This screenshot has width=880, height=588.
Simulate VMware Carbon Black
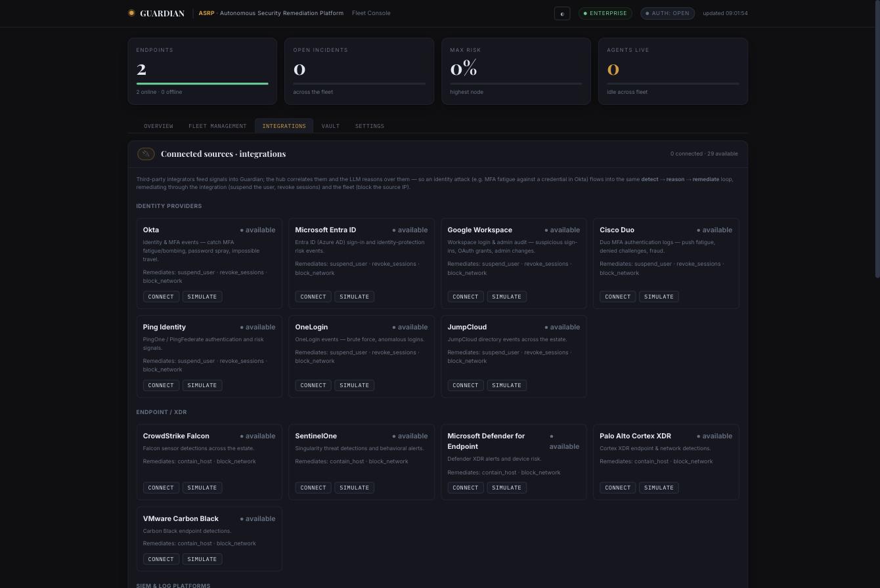pyautogui.click(x=202, y=559)
